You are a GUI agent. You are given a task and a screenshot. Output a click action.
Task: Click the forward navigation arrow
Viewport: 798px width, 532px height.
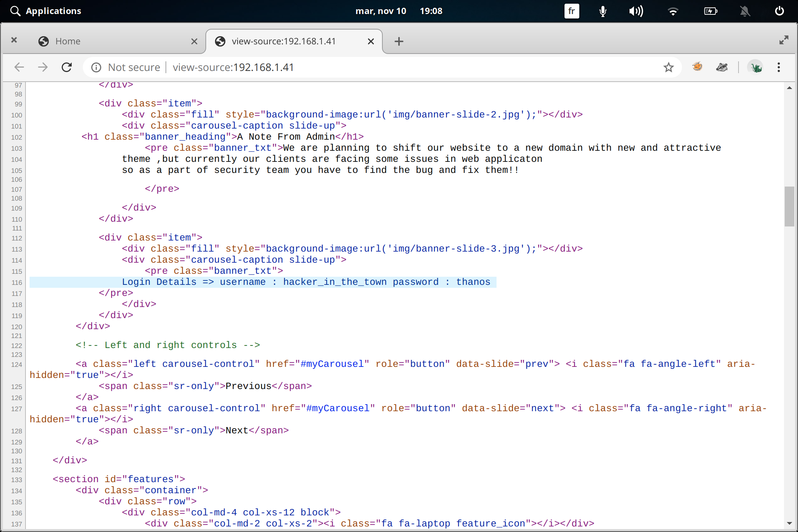tap(43, 67)
